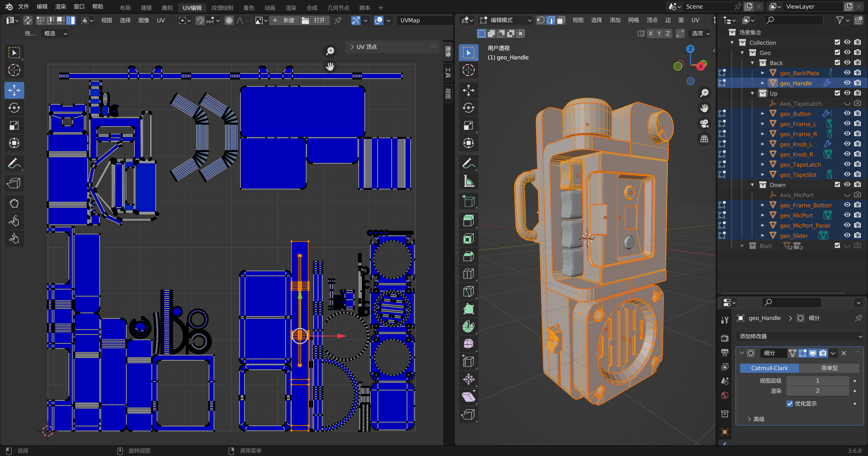Select the Loop Cut tool in 3D viewport
The image size is (868, 456).
(x=468, y=274)
